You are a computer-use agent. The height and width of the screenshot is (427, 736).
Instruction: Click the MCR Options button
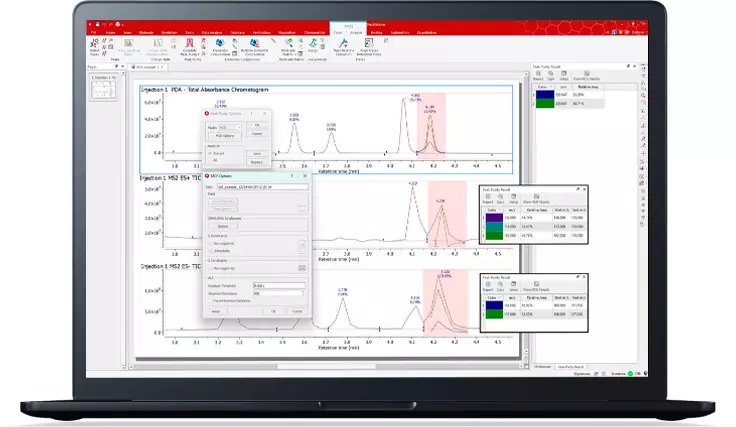click(225, 136)
